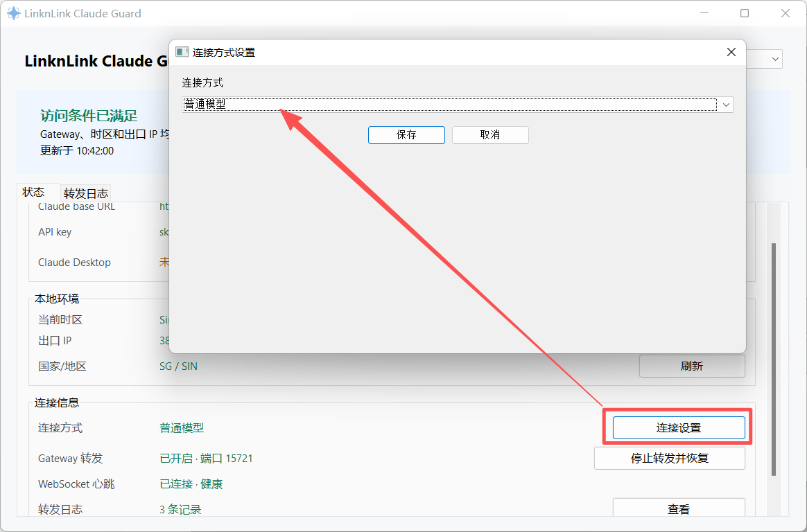Click the 3 条记录 log count
The image size is (807, 532).
click(x=180, y=509)
